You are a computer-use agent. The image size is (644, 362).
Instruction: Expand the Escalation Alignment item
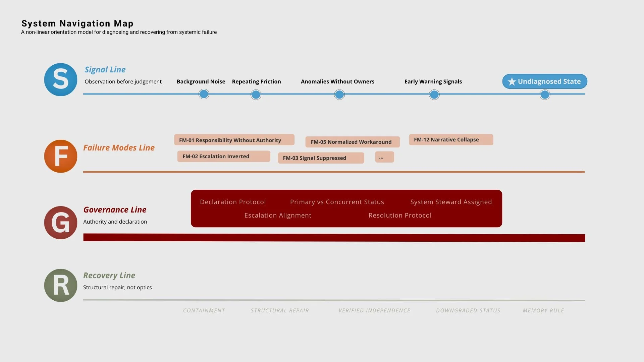(x=278, y=215)
